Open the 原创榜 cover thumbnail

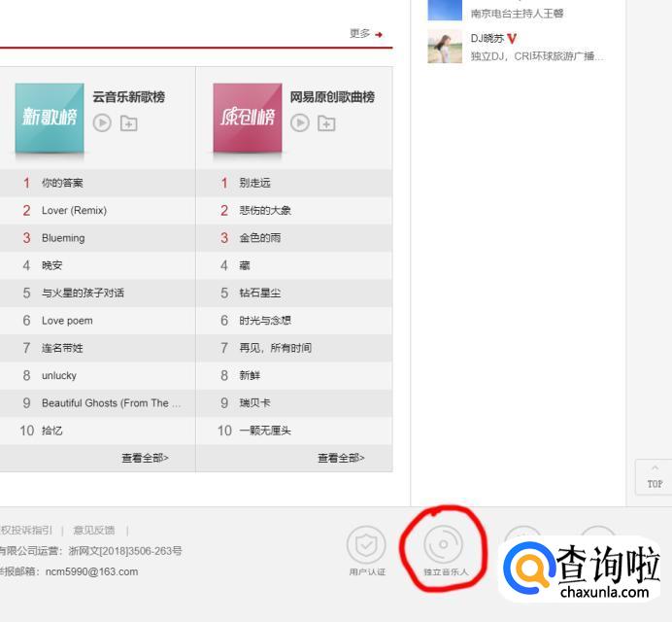tap(248, 118)
